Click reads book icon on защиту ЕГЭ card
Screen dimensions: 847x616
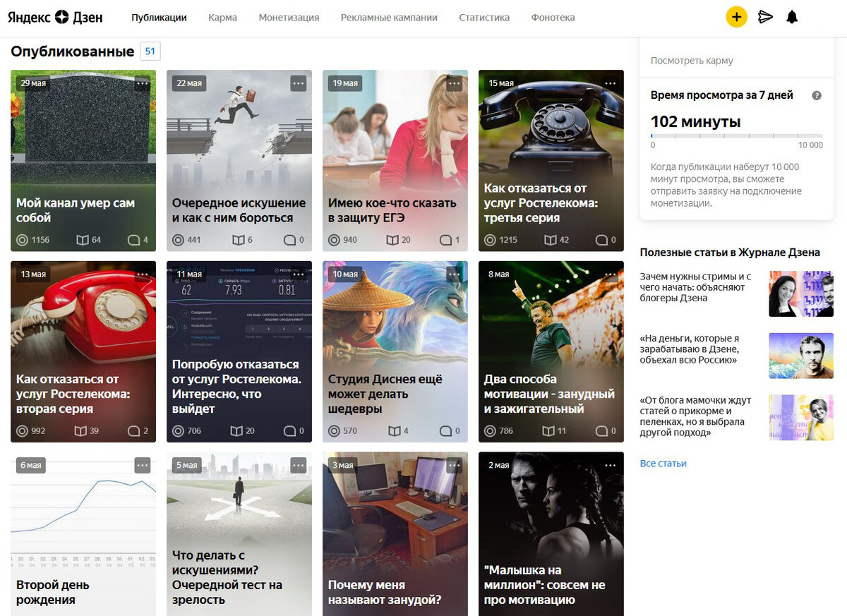(393, 240)
